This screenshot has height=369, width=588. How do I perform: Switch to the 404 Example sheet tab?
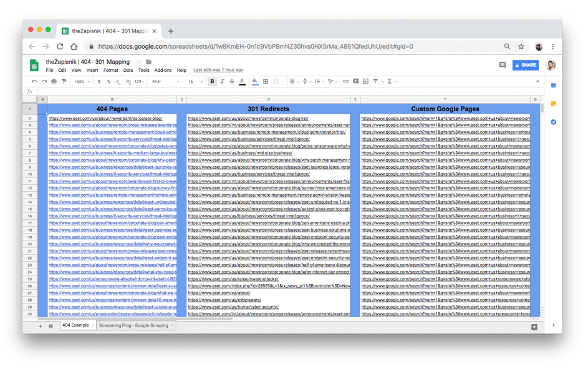tap(78, 325)
